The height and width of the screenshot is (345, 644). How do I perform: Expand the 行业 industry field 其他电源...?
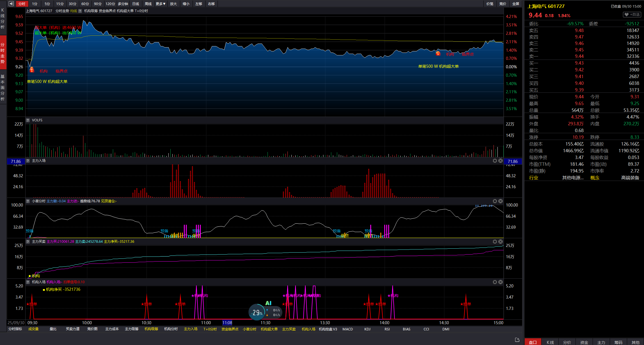(573, 178)
